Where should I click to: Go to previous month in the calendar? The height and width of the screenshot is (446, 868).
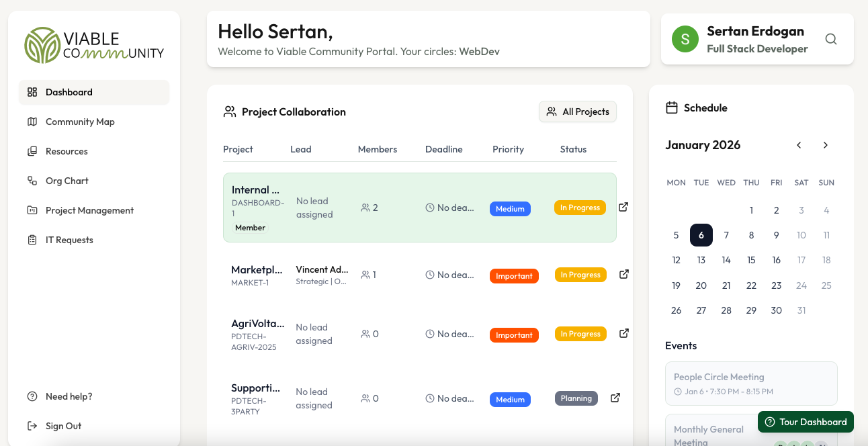tap(799, 144)
